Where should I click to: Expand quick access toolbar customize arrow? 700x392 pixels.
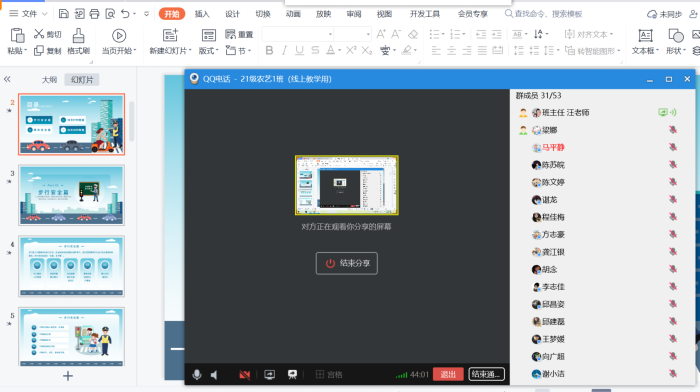point(146,14)
